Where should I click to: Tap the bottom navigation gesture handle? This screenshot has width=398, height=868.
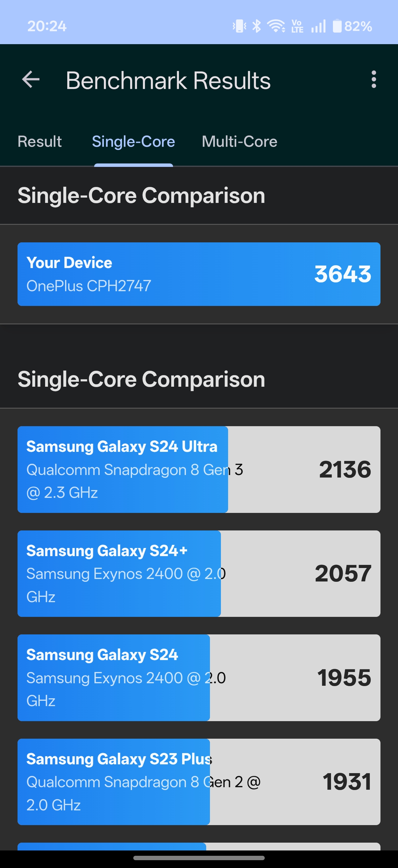(199, 858)
